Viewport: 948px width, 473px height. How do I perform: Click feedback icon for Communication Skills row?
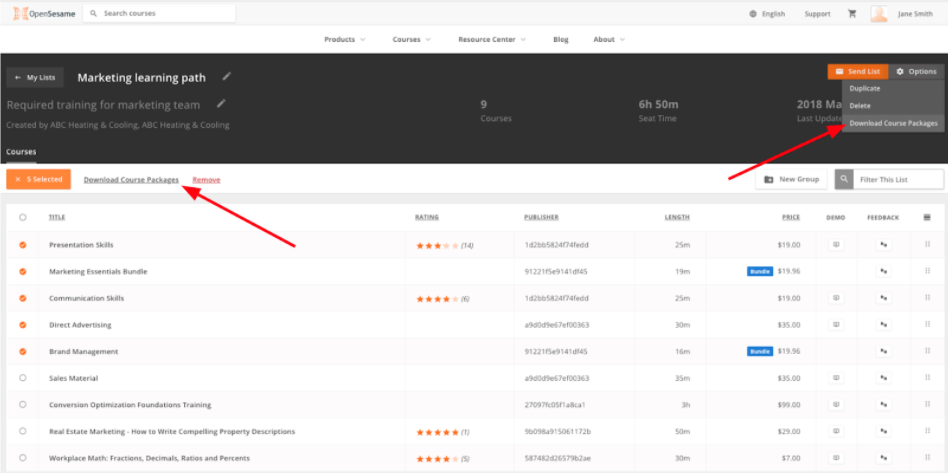pyautogui.click(x=883, y=298)
